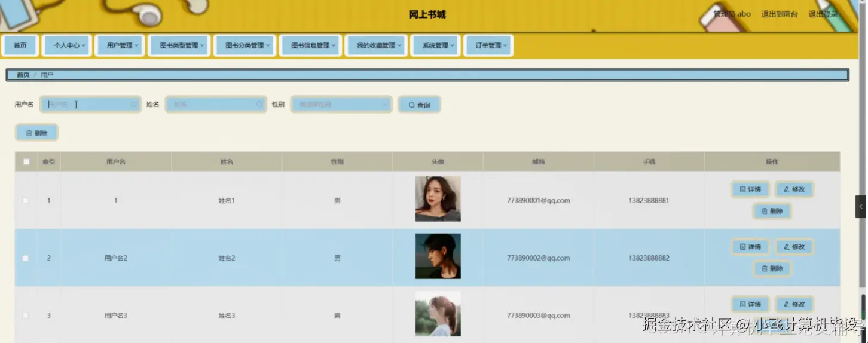Focus the 用户名 search input
The width and height of the screenshot is (868, 343).
pyautogui.click(x=90, y=105)
